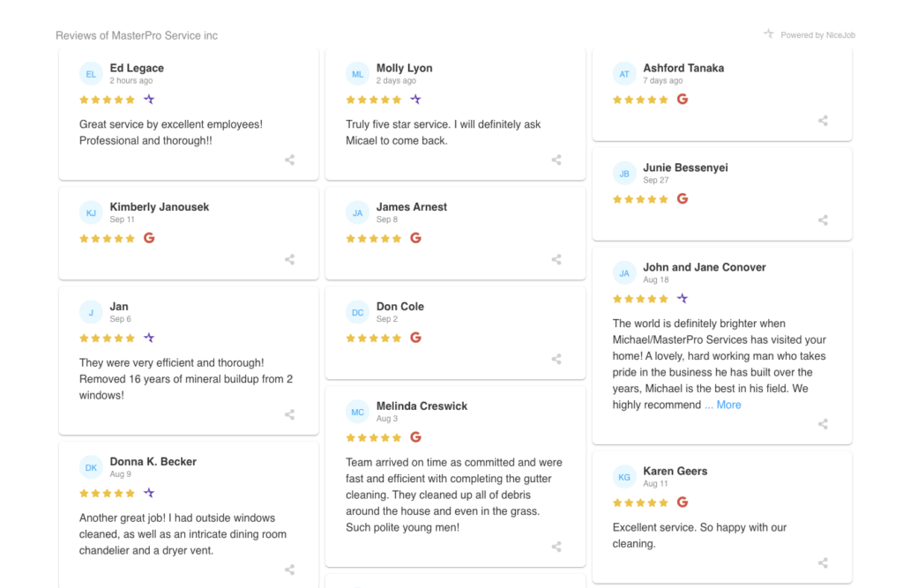Share Donna K. Becker's review
The image size is (903, 588).
click(x=289, y=570)
